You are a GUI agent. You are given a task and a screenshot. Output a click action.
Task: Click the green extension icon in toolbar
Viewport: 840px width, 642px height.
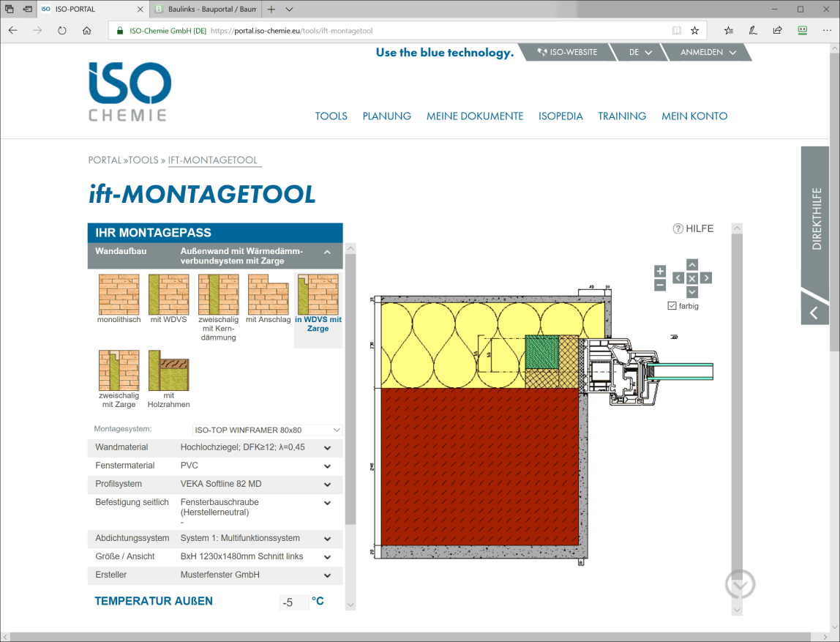point(803,31)
